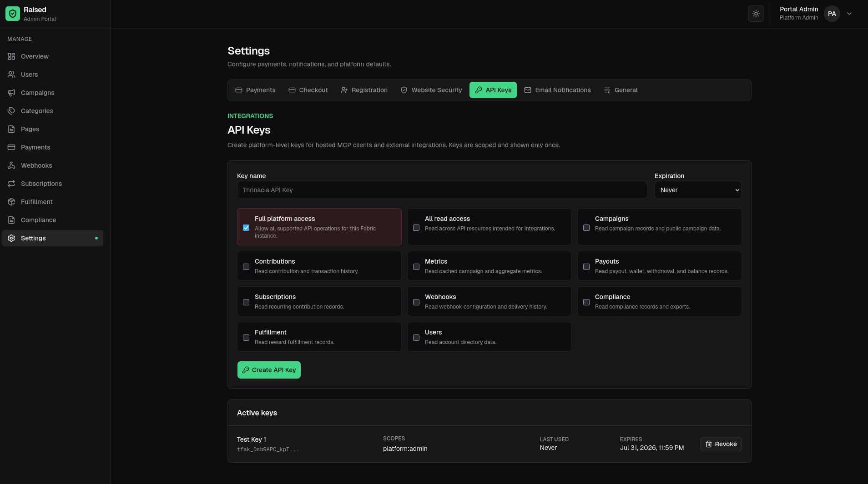Image resolution: width=868 pixels, height=484 pixels.
Task: Toggle light theme with sun icon
Action: coord(756,14)
